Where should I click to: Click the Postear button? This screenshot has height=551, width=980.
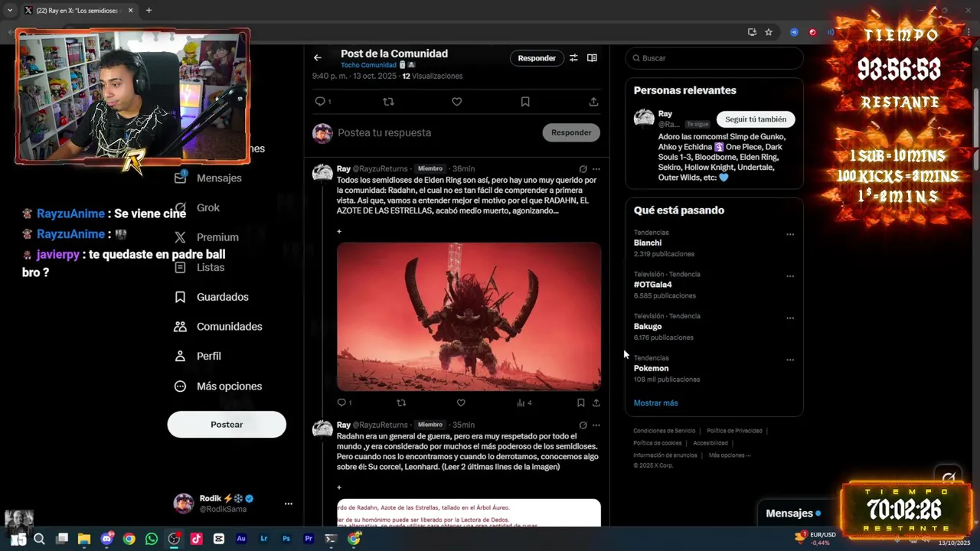(x=227, y=425)
